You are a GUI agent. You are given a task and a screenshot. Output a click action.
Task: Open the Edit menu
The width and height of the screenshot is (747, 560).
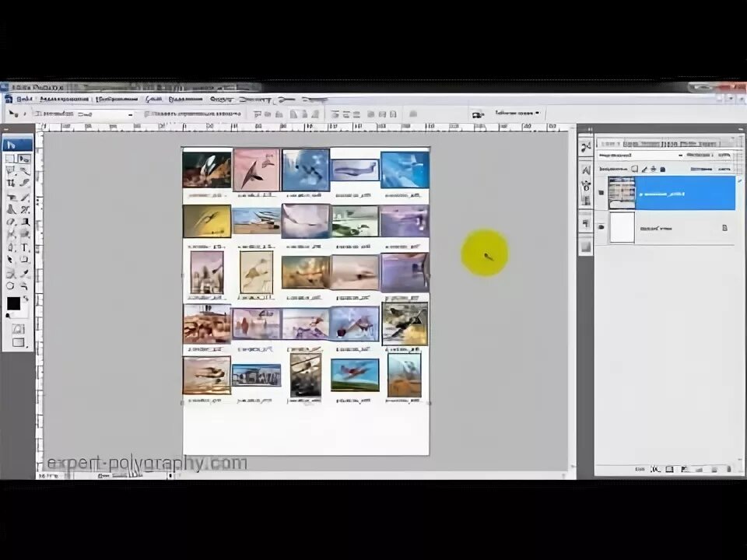click(65, 99)
